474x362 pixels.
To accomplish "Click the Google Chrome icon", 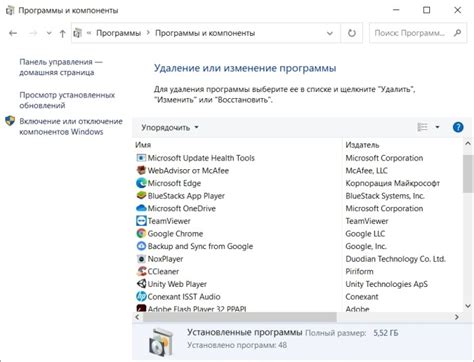I will point(141,233).
